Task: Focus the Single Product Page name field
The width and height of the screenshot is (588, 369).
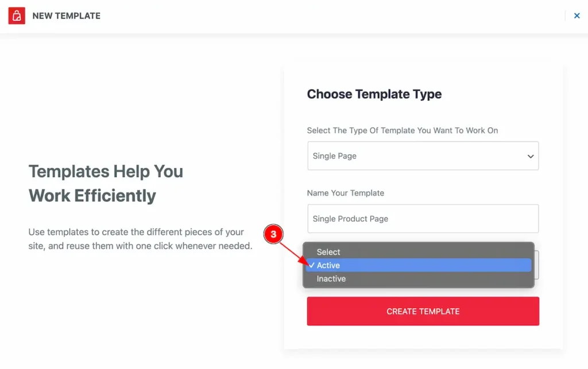Action: pos(423,219)
